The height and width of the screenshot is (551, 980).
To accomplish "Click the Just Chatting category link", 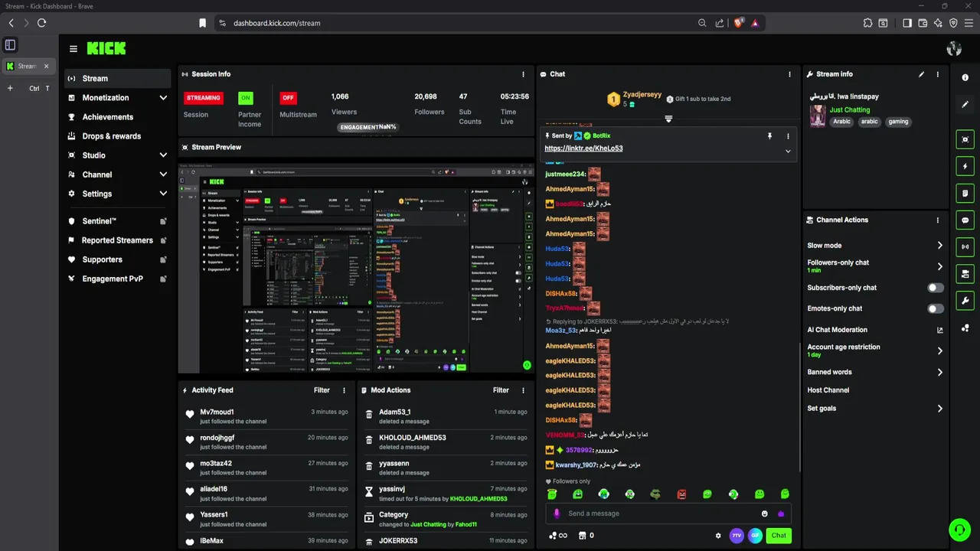I will click(850, 109).
